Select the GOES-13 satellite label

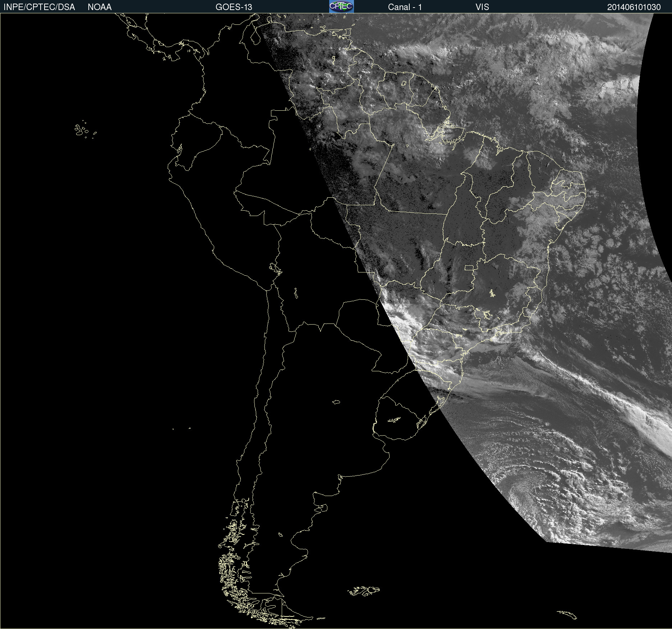[234, 7]
